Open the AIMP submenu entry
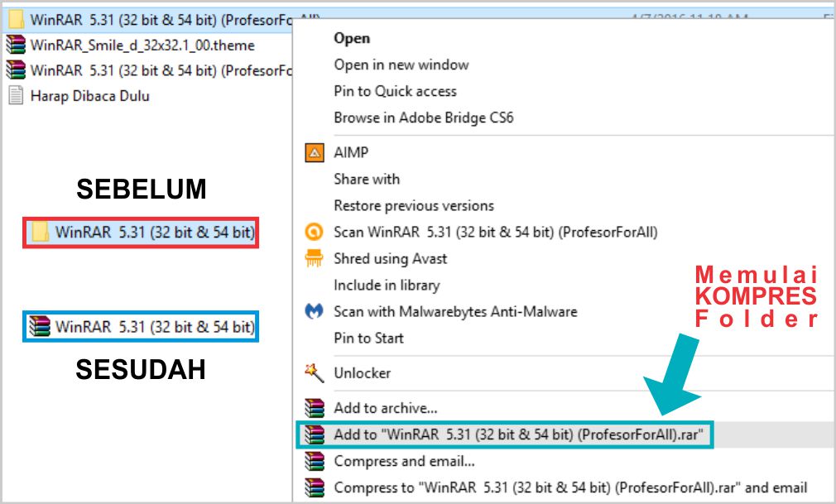The width and height of the screenshot is (836, 504). [351, 152]
